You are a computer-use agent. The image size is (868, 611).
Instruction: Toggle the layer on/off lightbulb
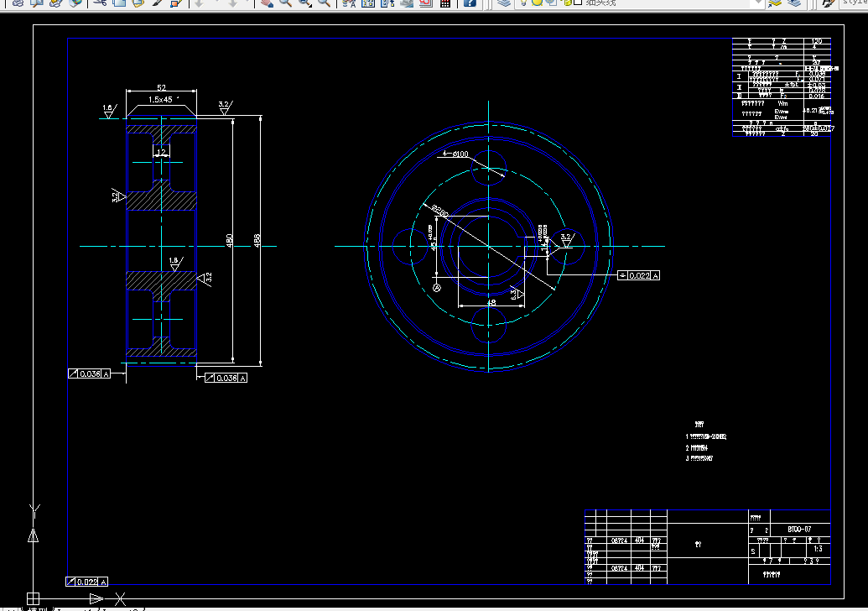[x=523, y=3]
